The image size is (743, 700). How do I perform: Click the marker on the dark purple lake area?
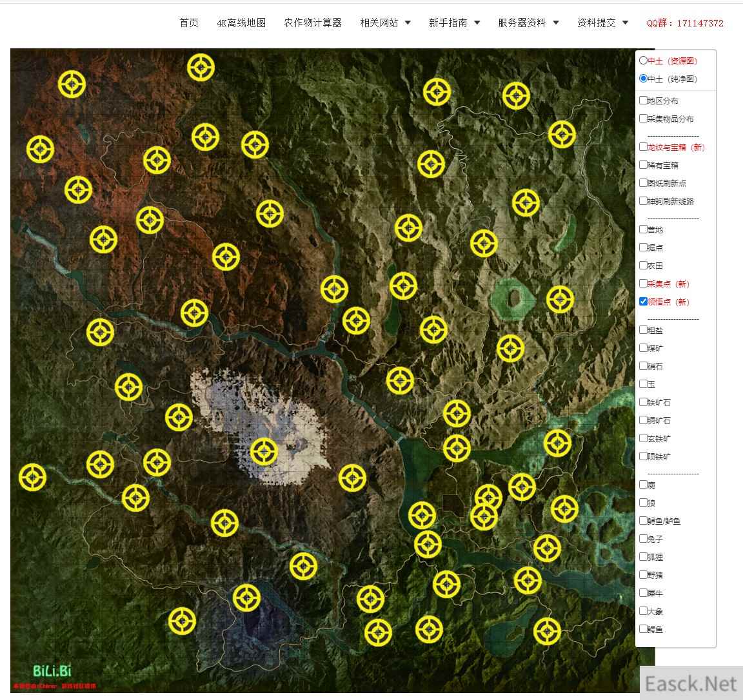(246, 598)
